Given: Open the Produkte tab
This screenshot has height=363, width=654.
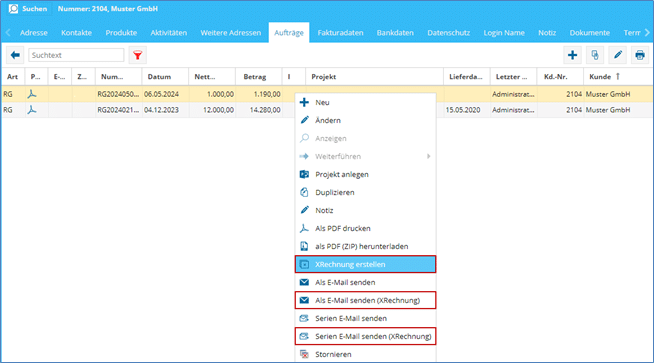Looking at the screenshot, I should 121,33.
